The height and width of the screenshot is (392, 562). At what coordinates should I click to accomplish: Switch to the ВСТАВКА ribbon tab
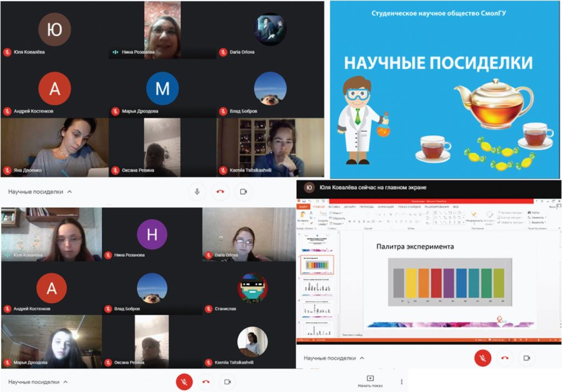[x=334, y=207]
